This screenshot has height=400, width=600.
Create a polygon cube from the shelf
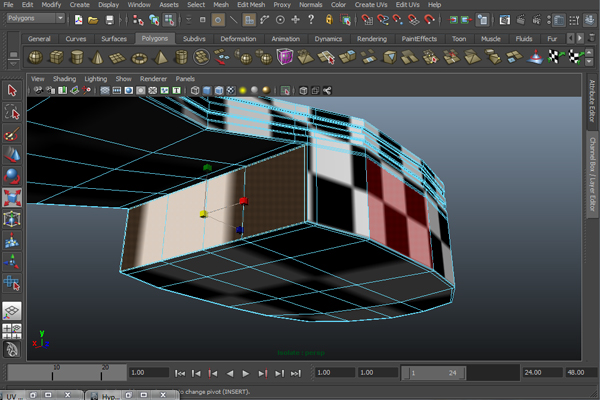[56, 58]
